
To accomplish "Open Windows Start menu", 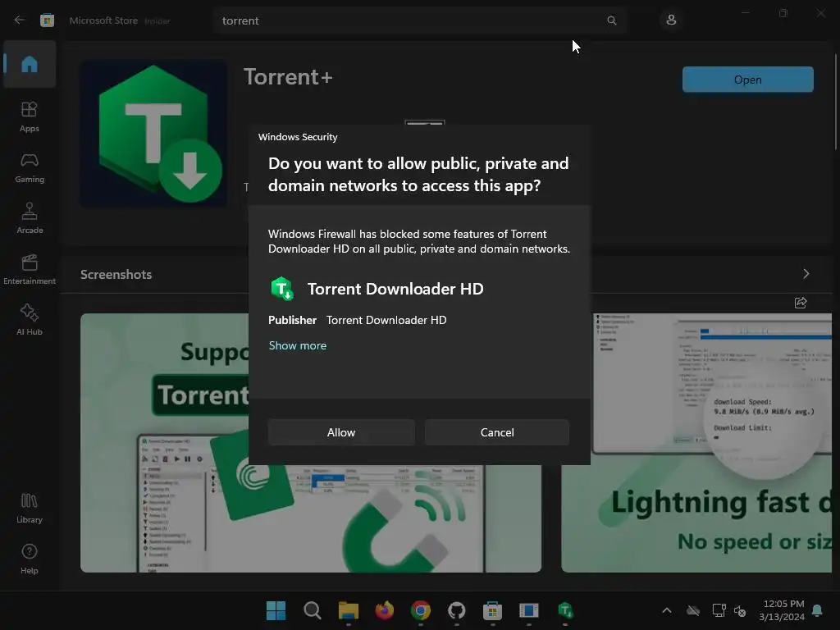I will (276, 610).
